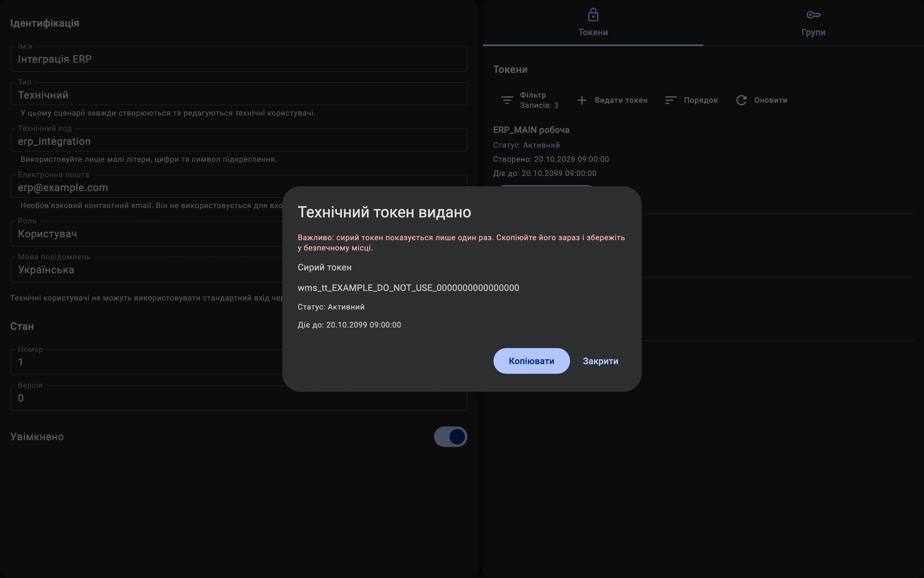
Task: Click the Оновити label
Action: pos(770,100)
